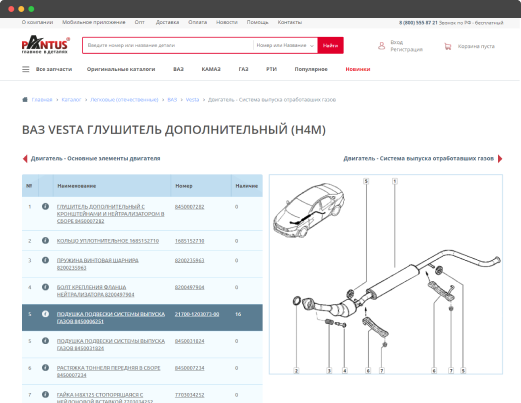
Task: Click the car illustration in diagram
Action: tap(308, 210)
